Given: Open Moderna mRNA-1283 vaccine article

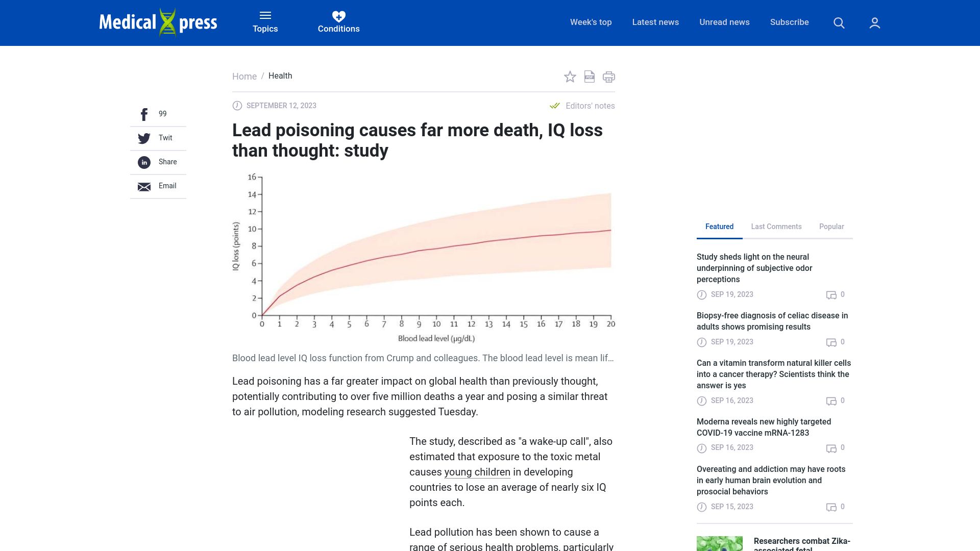Looking at the screenshot, I should 764,428.
